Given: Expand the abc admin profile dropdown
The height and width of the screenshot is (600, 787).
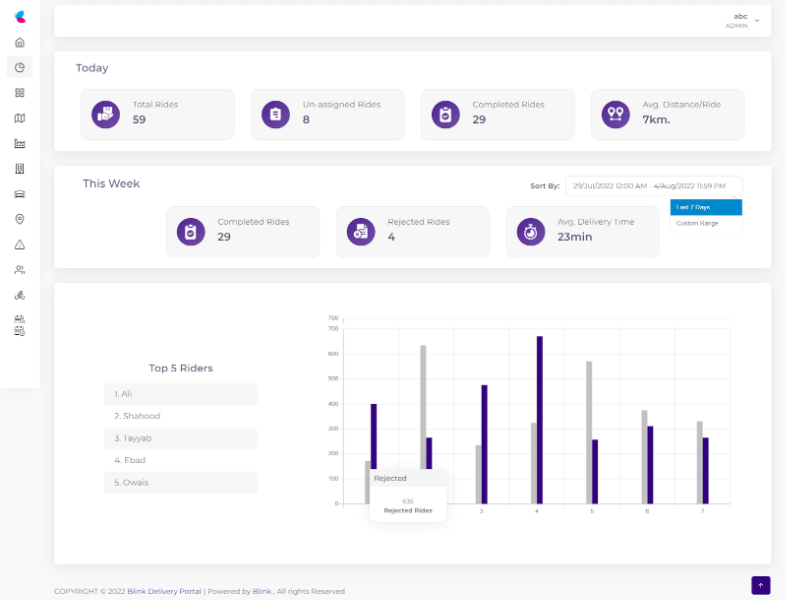Looking at the screenshot, I should (x=745, y=20).
